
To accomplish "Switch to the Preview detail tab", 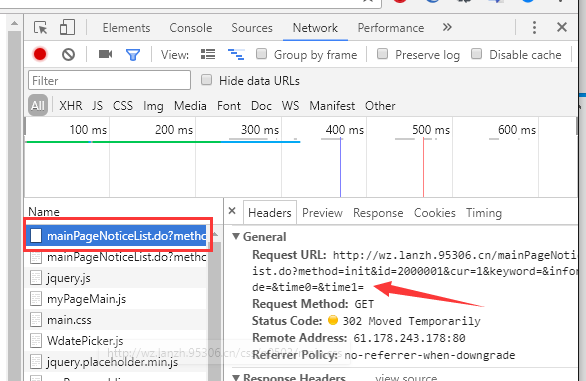I will click(322, 213).
